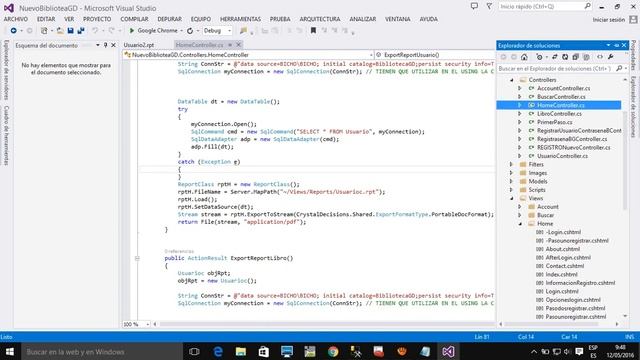Close the Esquema del documento panel
Viewport: 640px width, 360px height.
click(x=113, y=45)
